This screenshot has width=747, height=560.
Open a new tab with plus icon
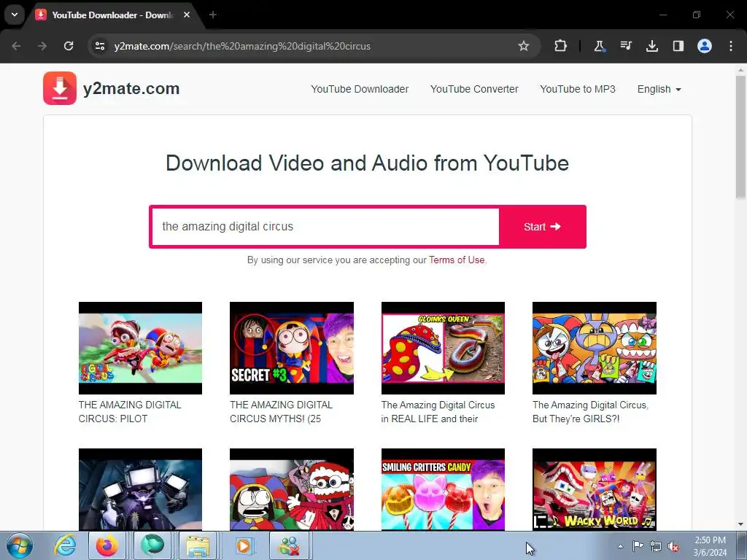[213, 15]
